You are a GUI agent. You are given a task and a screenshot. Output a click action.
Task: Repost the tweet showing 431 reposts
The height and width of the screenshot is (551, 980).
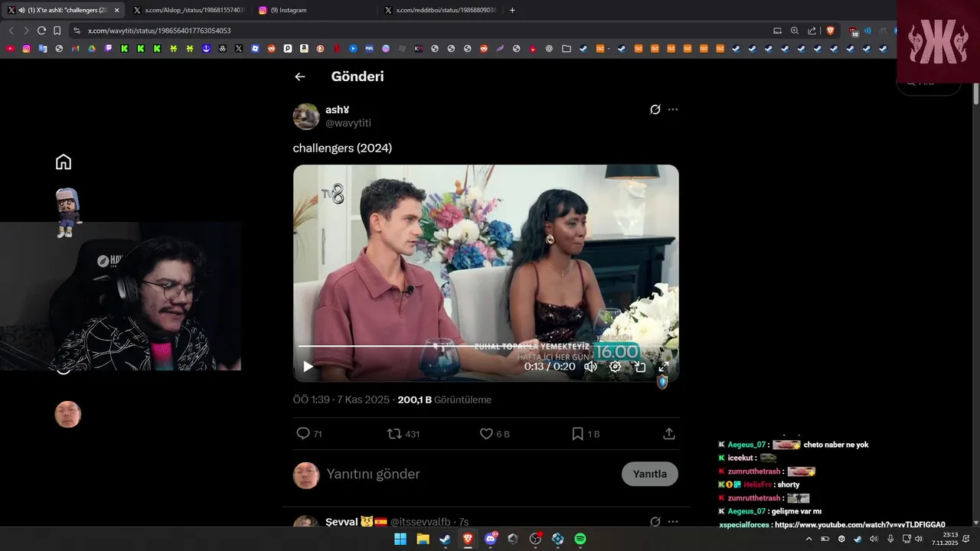click(394, 434)
